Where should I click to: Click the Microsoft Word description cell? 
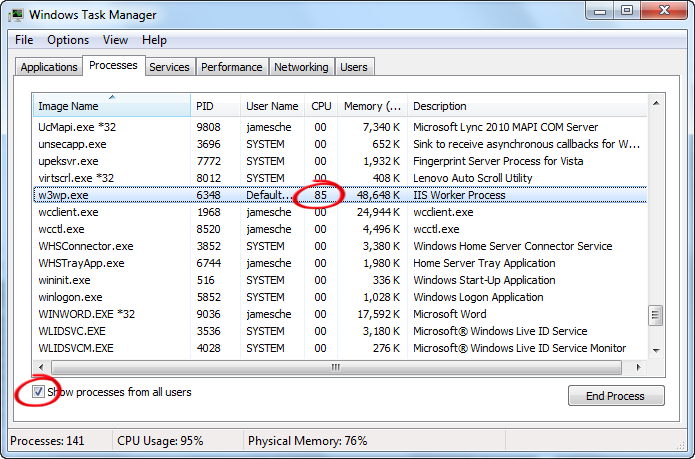tap(449, 314)
